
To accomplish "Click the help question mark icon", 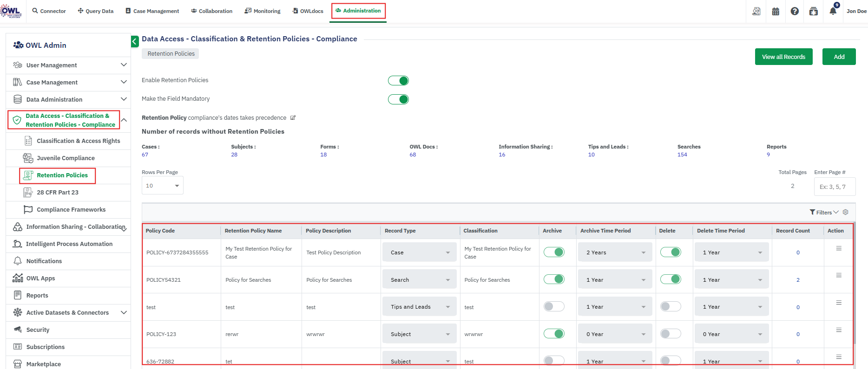I will pyautogui.click(x=795, y=11).
